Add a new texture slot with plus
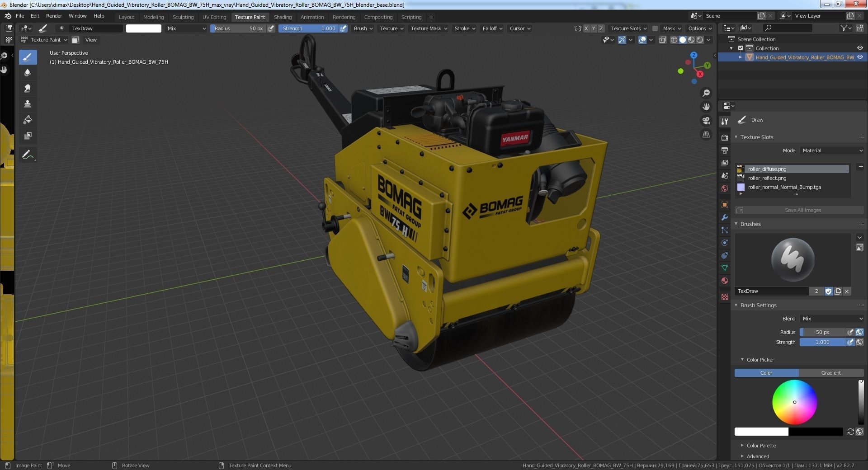868x470 pixels. pos(860,167)
